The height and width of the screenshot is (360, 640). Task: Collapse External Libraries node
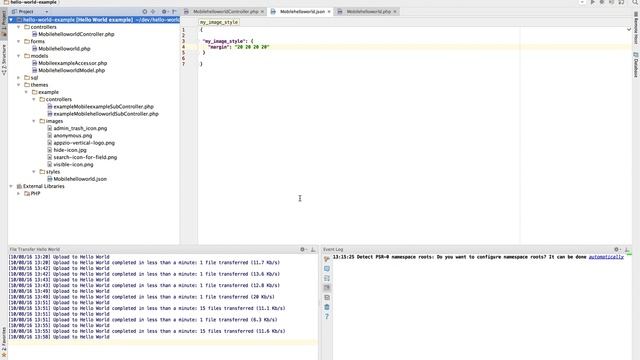pos(11,186)
